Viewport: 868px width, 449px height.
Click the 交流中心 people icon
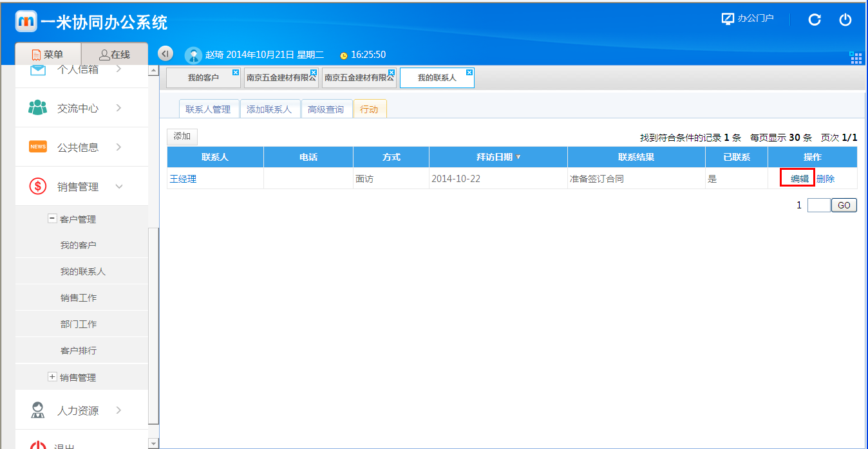coord(38,107)
